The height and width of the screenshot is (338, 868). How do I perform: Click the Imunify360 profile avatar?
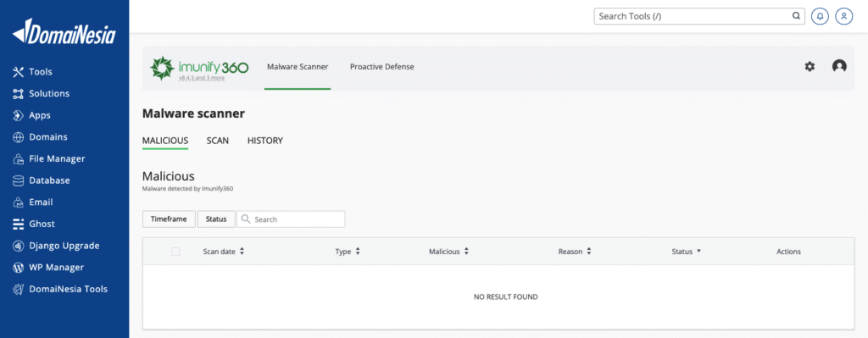click(839, 66)
